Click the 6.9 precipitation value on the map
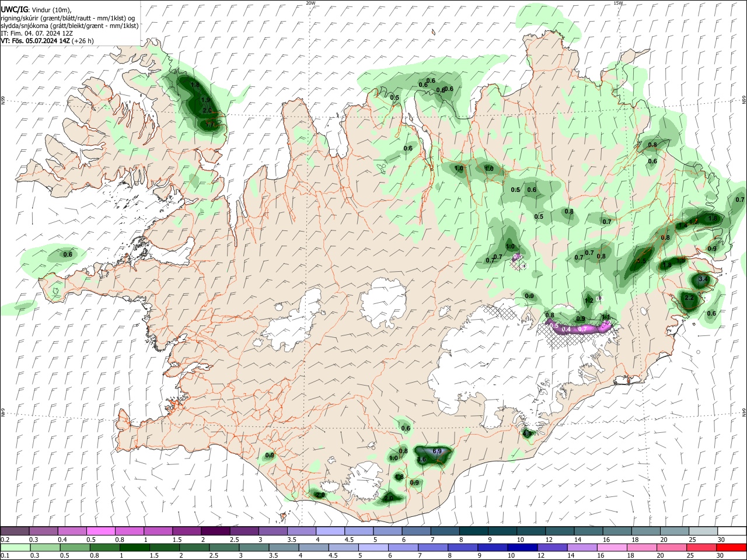This screenshot has height=560, width=747. [438, 452]
